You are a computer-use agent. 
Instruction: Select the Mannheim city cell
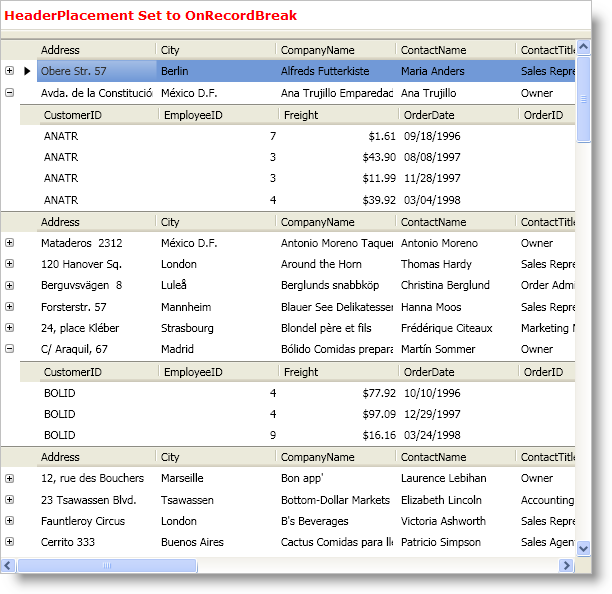[217, 307]
